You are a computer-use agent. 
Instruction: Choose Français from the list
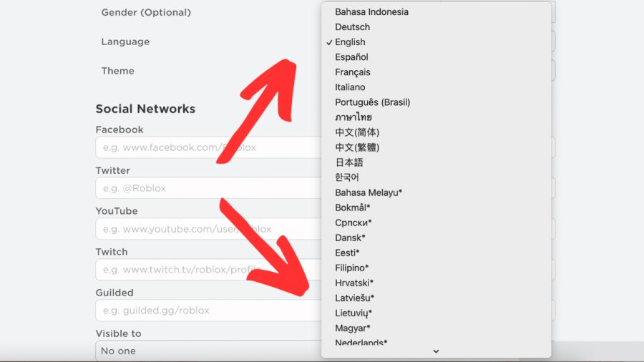[352, 72]
